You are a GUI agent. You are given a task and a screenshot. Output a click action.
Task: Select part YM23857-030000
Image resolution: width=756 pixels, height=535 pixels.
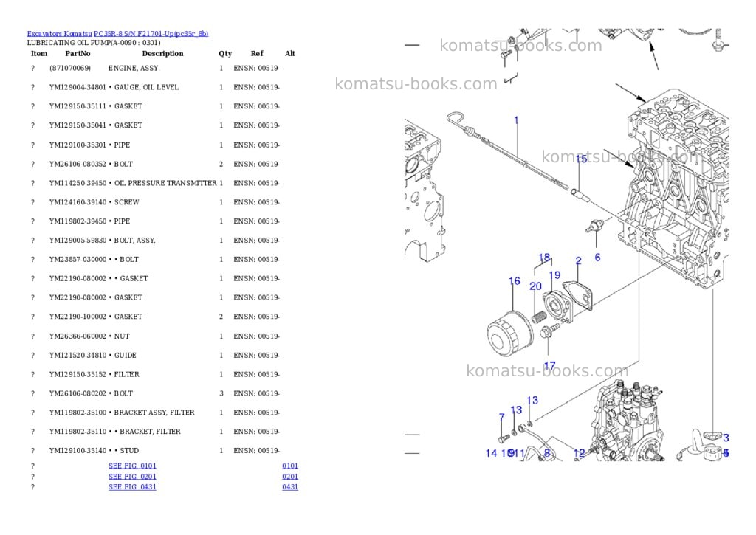click(x=78, y=259)
